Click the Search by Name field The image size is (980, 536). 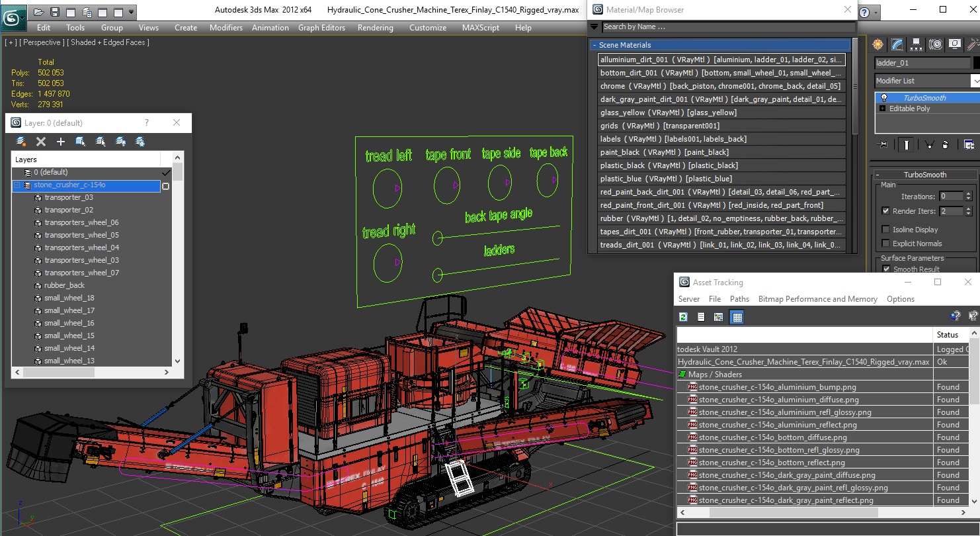pyautogui.click(x=728, y=26)
